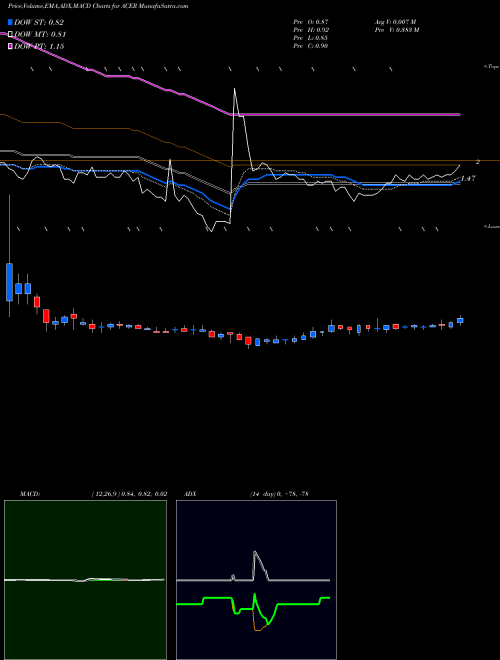Click the 'Pre L: 0.85' value
500x660 pixels.
coord(311,38)
